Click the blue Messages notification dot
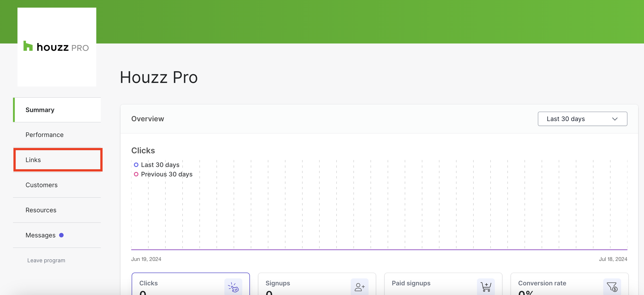This screenshot has width=644, height=295. pos(61,235)
